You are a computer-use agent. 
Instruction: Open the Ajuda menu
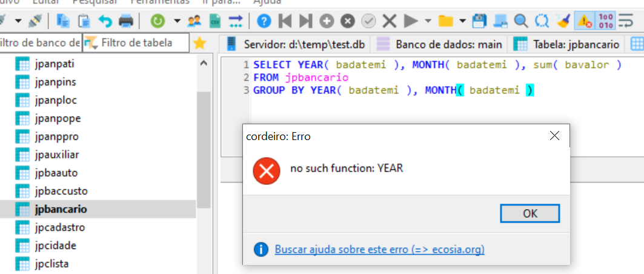point(267,2)
